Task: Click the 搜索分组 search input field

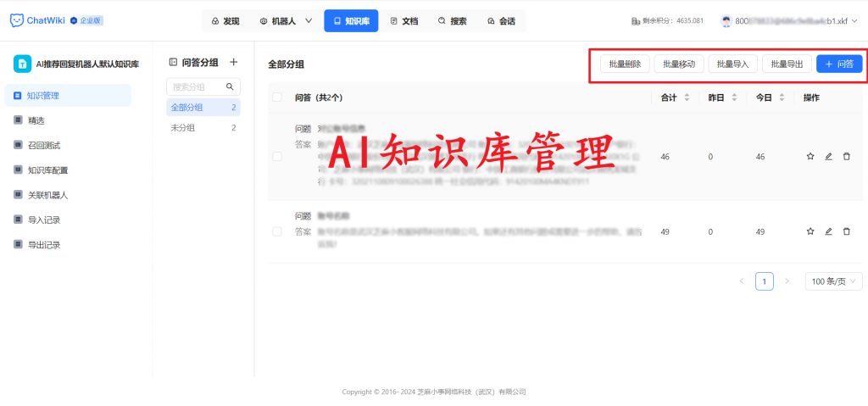Action: tap(197, 86)
